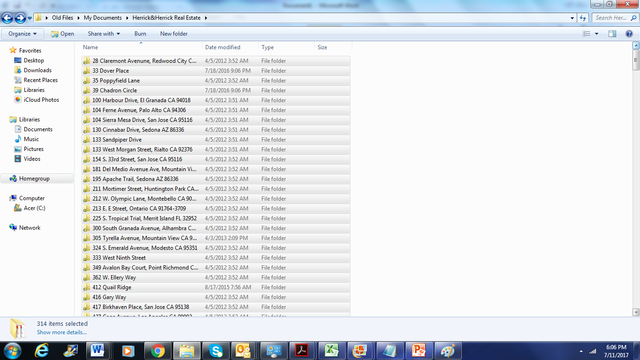
Task: Open Google Chrome from taskbar
Action: click(x=158, y=351)
